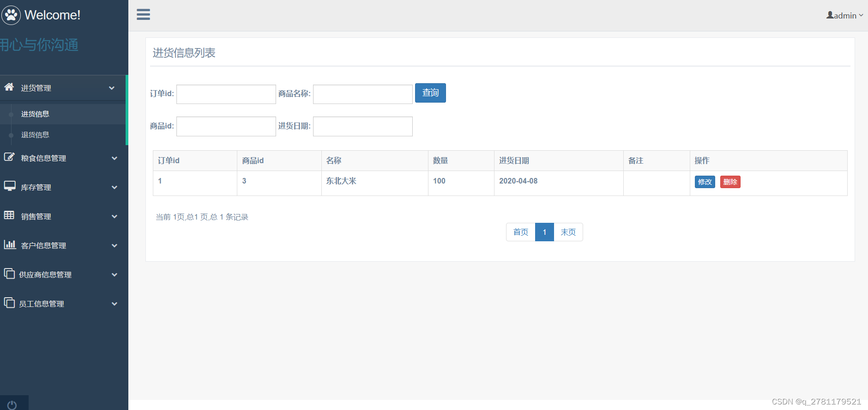The height and width of the screenshot is (410, 868).
Task: Expand the 粮食信息管理 chevron
Action: coord(115,158)
